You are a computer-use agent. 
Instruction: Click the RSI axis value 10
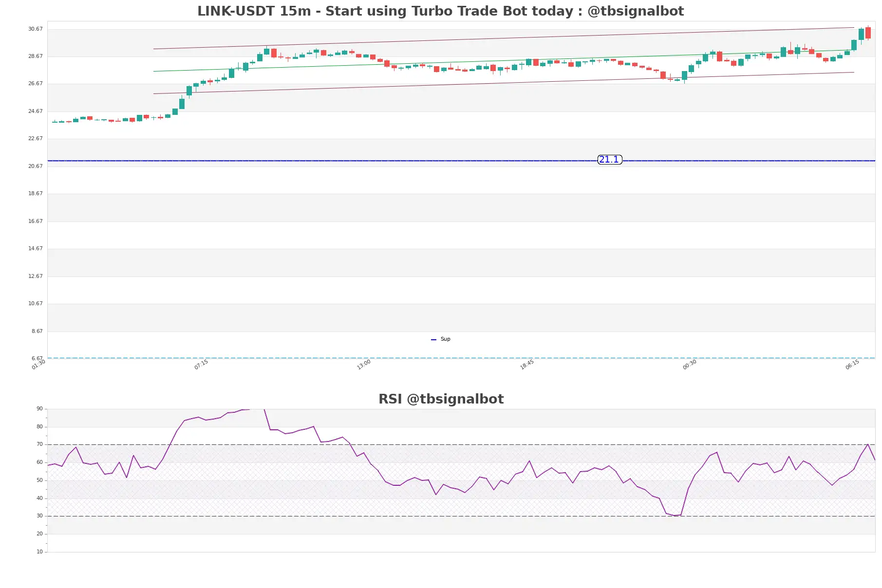(39, 552)
